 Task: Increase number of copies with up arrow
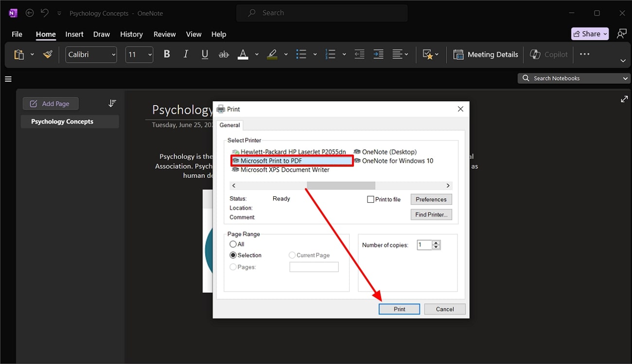click(437, 243)
